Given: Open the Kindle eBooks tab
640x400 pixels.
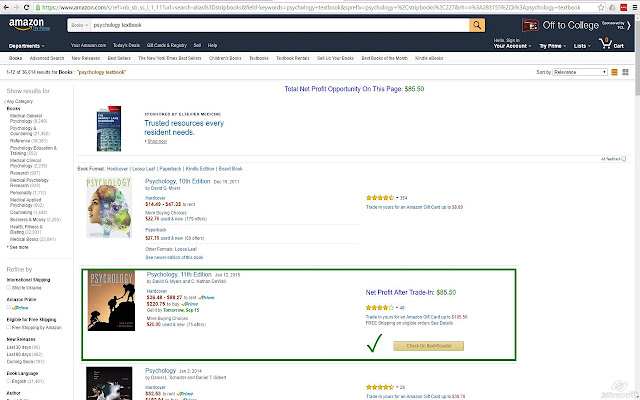Looking at the screenshot, I should point(429,58).
